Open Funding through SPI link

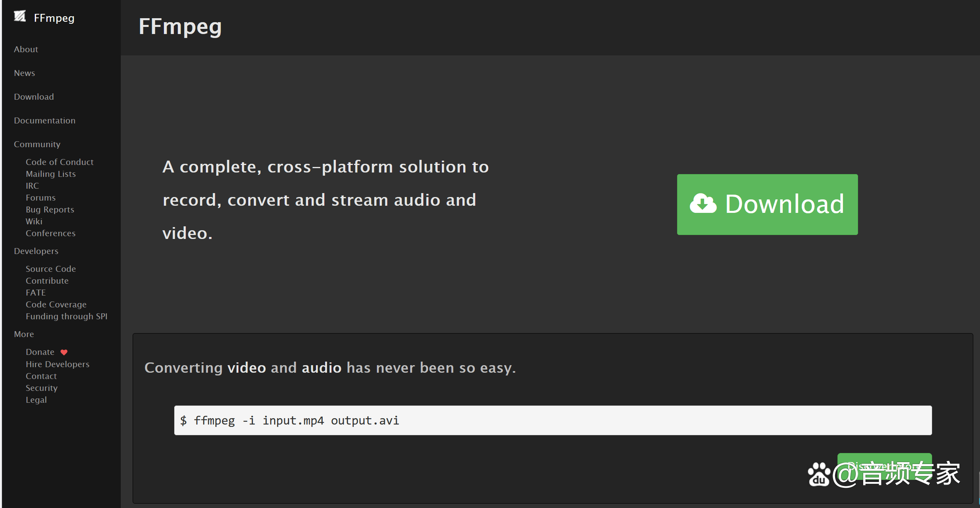tap(67, 317)
